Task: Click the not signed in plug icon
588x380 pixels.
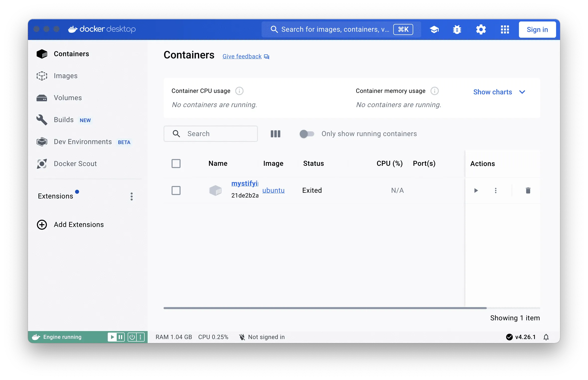Action: click(x=242, y=337)
